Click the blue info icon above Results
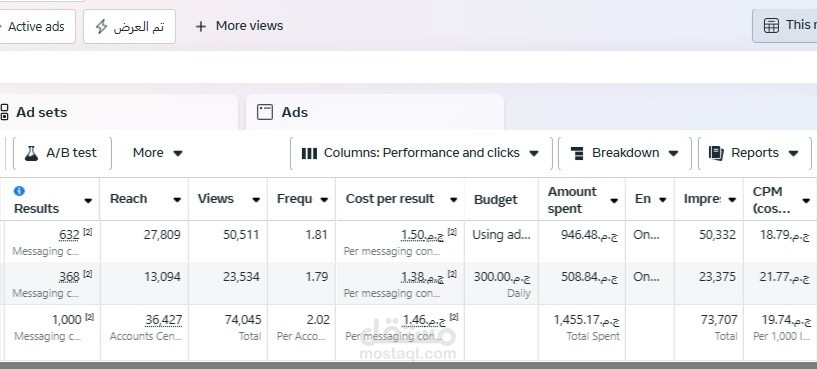817x369 pixels. [x=19, y=191]
